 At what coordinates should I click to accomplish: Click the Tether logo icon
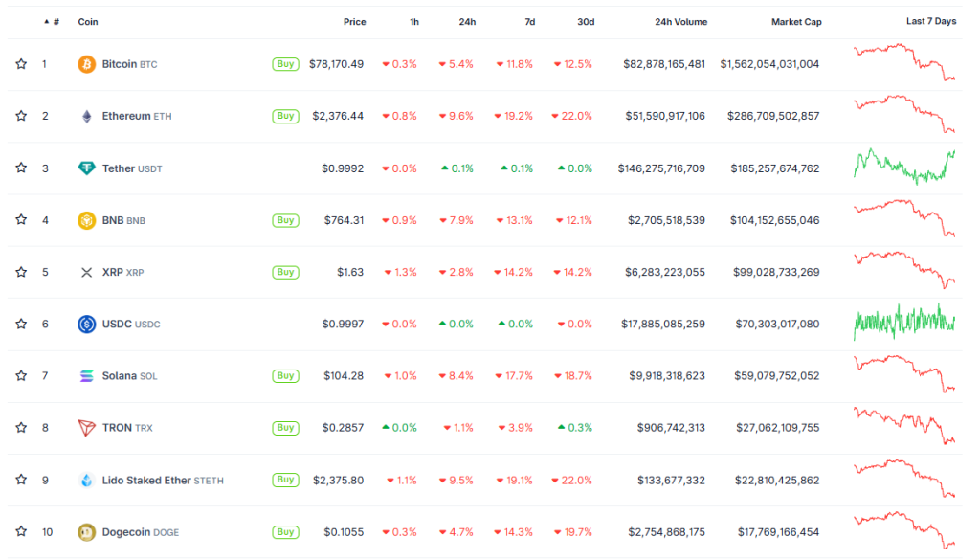(x=86, y=168)
